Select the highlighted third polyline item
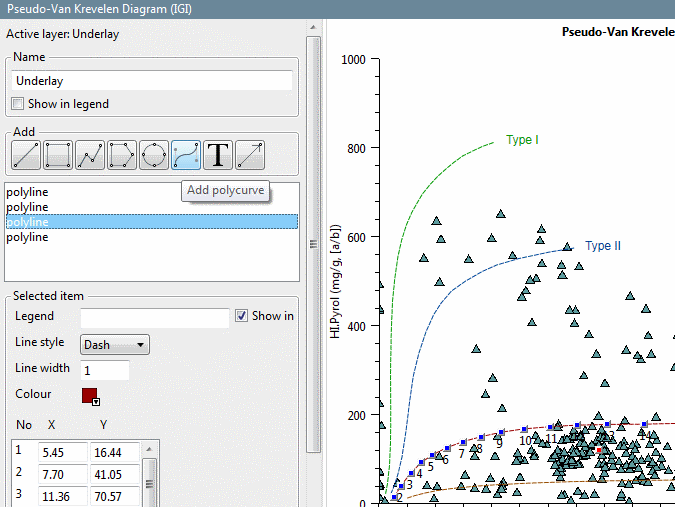Image resolution: width=675 pixels, height=507 pixels. 152,222
